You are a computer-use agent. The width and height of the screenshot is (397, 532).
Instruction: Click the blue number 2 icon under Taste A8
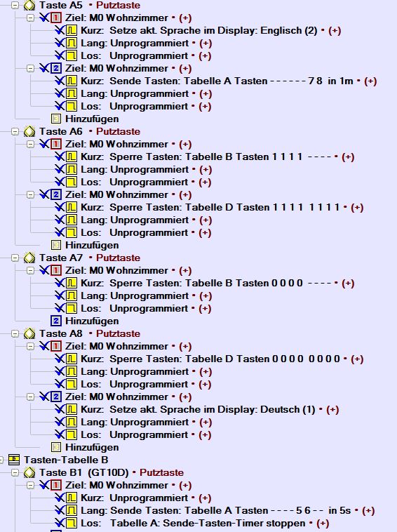56,397
